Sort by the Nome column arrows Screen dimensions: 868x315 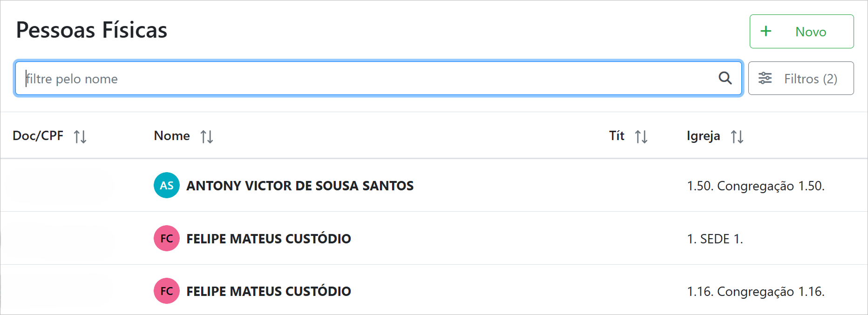click(x=207, y=136)
